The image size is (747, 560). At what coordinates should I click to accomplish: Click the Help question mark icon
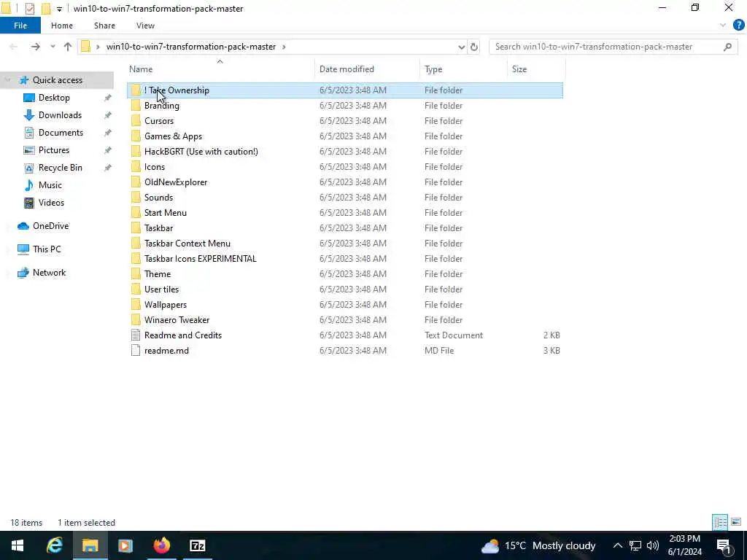tap(738, 26)
